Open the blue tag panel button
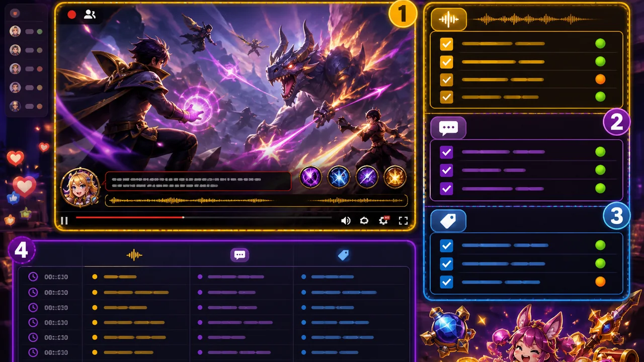Image resolution: width=644 pixels, height=362 pixels. coord(448,220)
